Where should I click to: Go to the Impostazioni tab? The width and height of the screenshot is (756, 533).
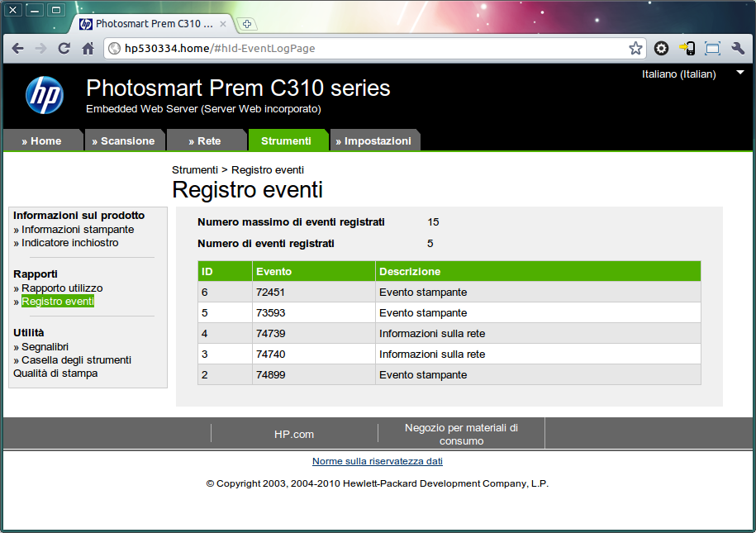coord(374,140)
